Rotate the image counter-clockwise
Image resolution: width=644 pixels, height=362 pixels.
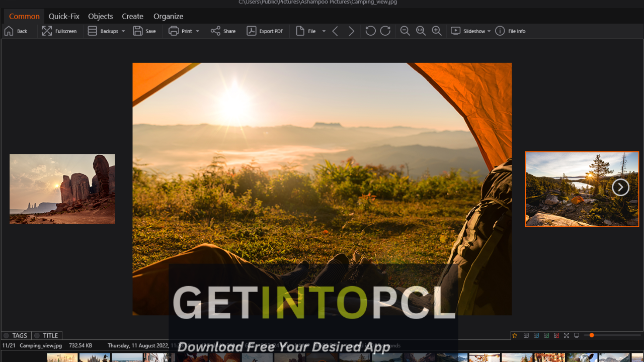(x=370, y=31)
